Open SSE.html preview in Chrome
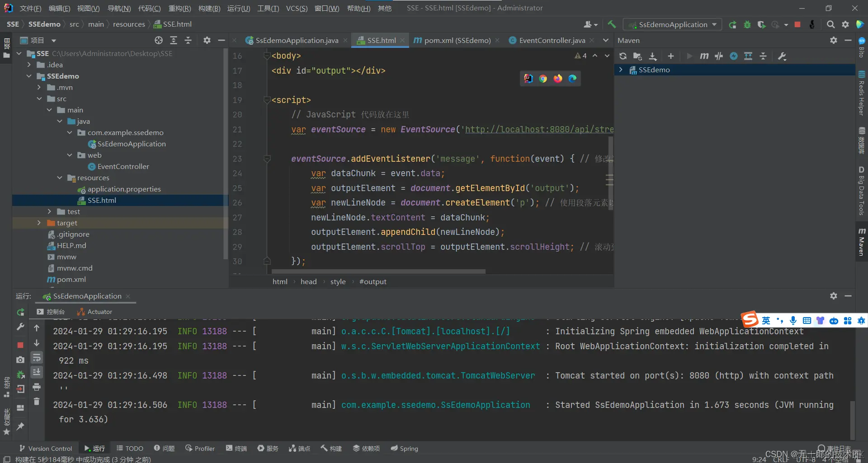Image resolution: width=868 pixels, height=463 pixels. tap(543, 79)
